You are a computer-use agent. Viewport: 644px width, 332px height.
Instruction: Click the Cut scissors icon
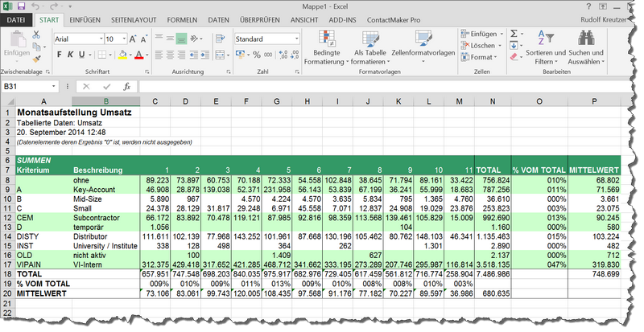coord(37,35)
